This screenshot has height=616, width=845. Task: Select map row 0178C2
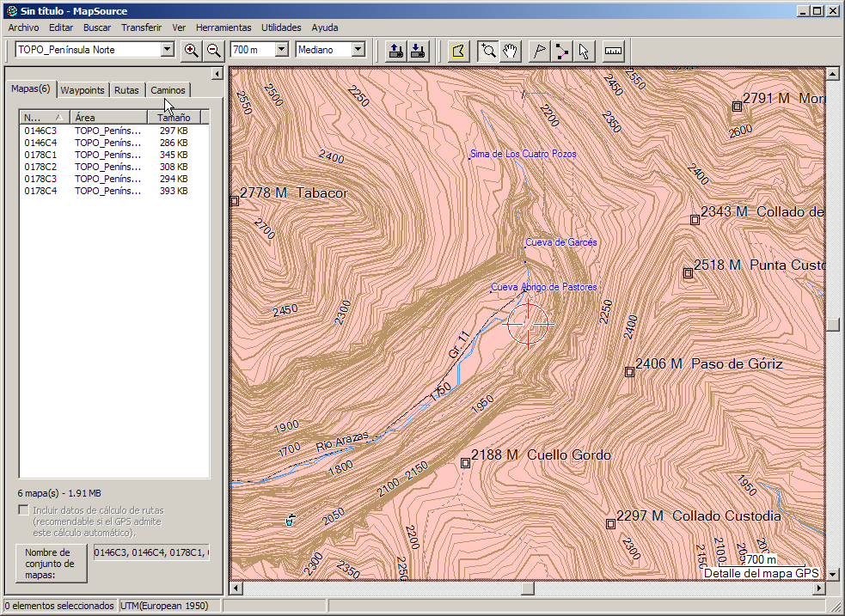point(114,167)
